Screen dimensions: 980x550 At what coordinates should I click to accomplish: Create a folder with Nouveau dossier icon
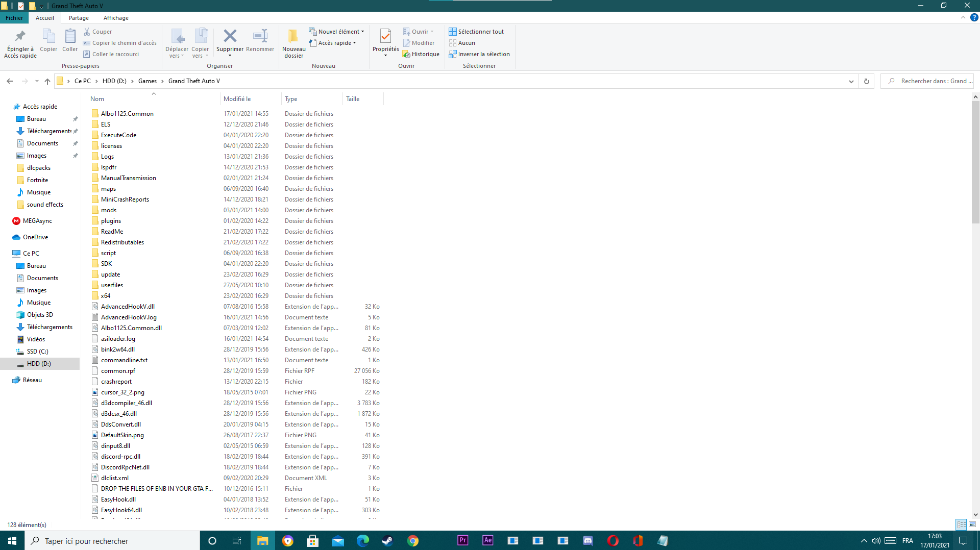click(x=293, y=41)
